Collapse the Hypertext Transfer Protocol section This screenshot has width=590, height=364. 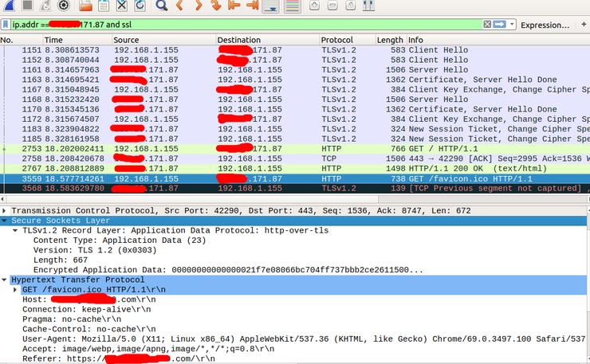(x=6, y=280)
